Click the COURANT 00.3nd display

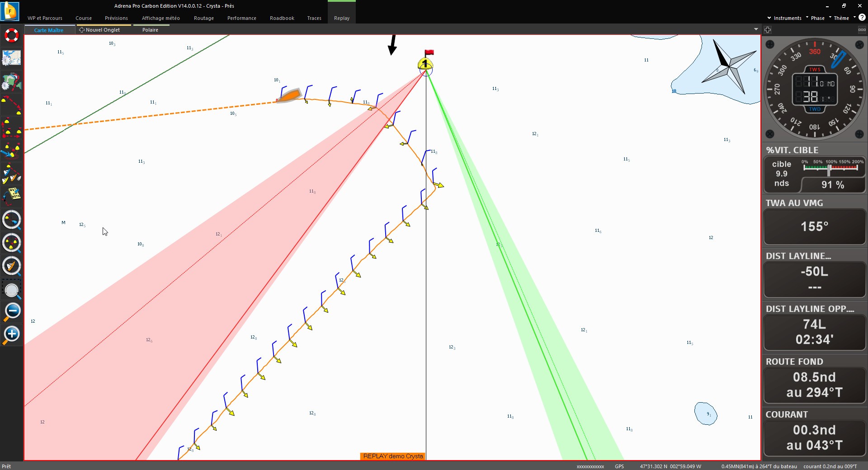815,438
